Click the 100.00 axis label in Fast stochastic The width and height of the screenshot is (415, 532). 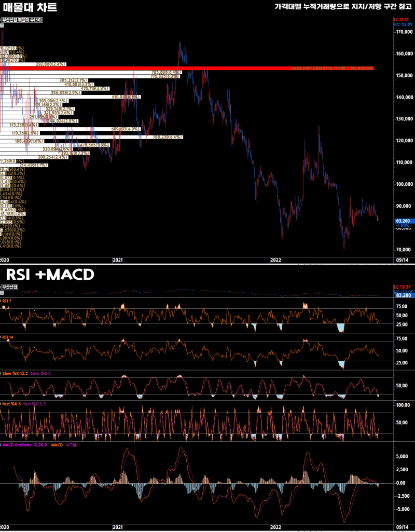point(403,405)
